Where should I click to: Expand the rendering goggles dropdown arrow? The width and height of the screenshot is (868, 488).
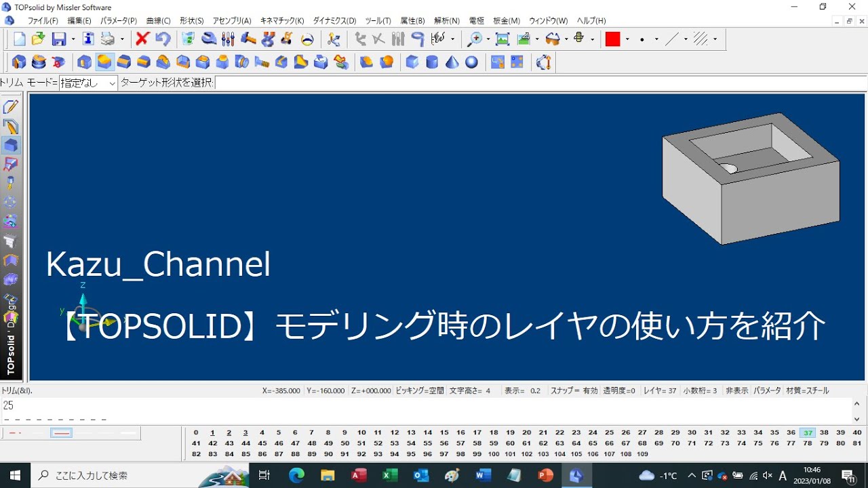[x=565, y=39]
